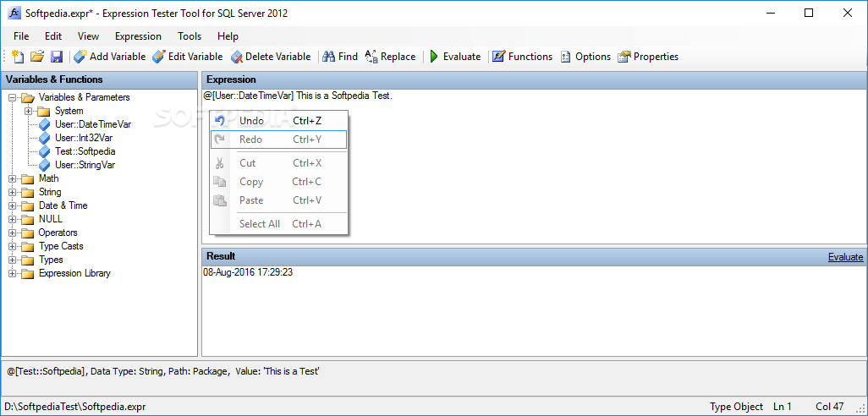Select the User::DateTimeVar tree label
Viewport: 868px width, 416px height.
pos(93,125)
